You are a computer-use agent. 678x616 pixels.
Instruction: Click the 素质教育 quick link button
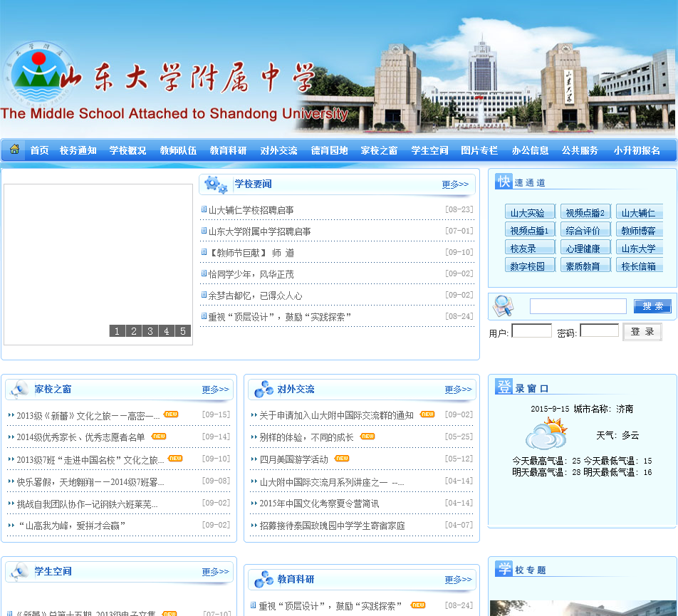click(585, 265)
